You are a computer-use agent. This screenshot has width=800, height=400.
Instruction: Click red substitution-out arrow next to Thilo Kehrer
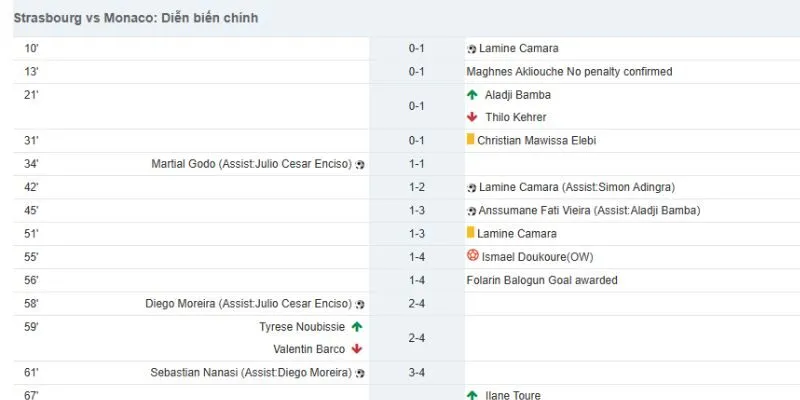coord(472,117)
